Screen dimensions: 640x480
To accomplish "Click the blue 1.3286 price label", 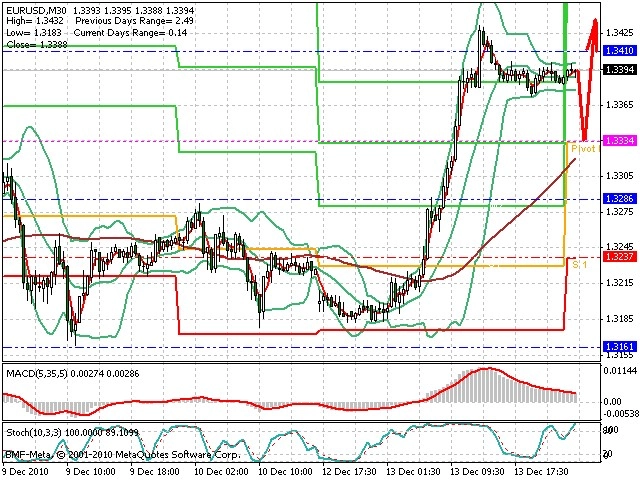I will click(620, 199).
